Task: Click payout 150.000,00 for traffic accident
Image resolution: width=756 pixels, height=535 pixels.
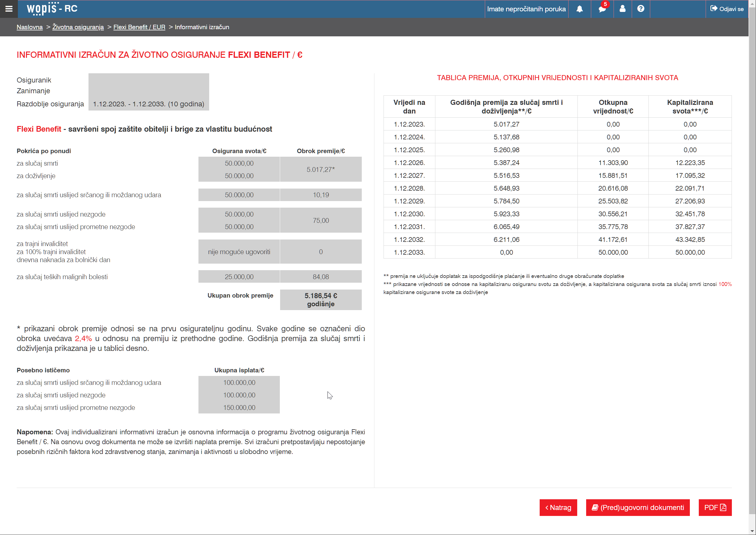Action: pos(239,408)
